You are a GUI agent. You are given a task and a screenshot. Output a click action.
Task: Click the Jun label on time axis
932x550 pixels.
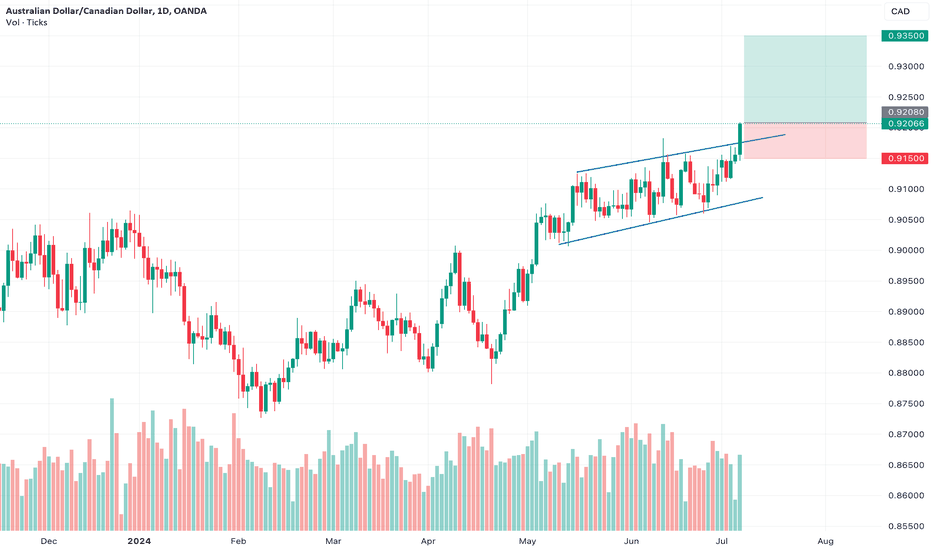pyautogui.click(x=631, y=540)
